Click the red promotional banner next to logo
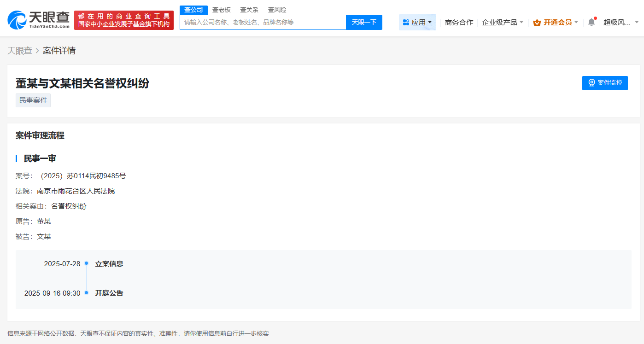 click(124, 19)
